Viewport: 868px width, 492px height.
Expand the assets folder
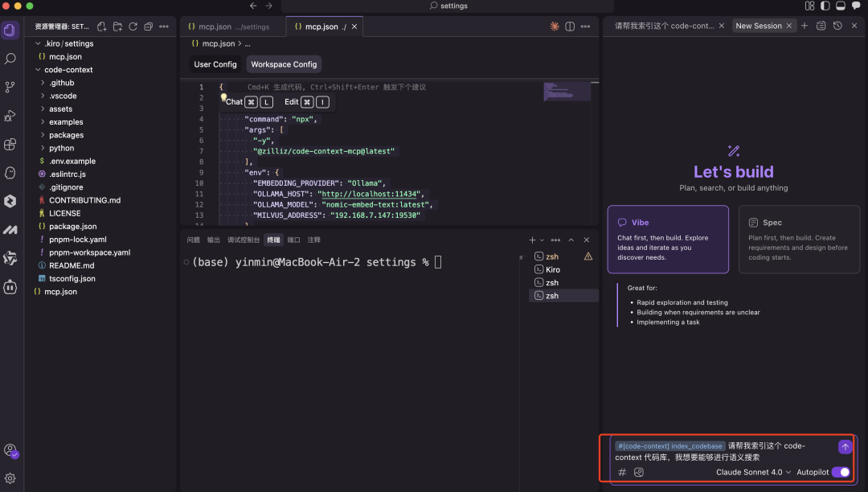click(x=43, y=109)
